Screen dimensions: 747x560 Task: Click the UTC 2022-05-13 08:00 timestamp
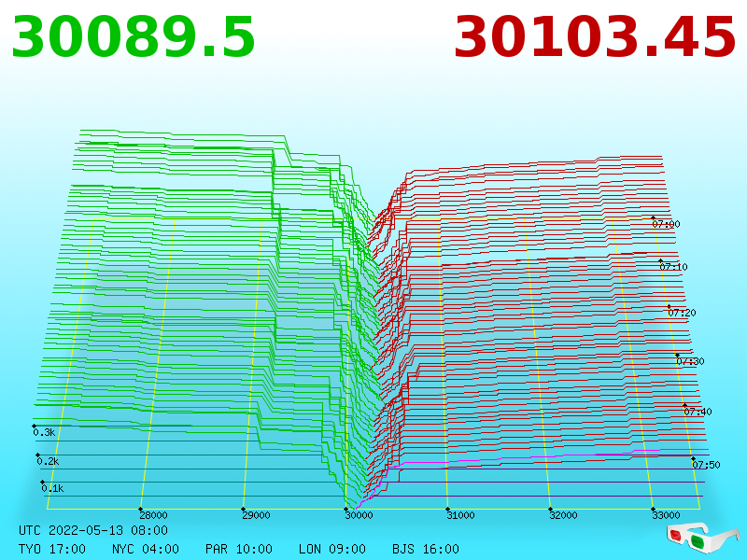pyautogui.click(x=93, y=530)
